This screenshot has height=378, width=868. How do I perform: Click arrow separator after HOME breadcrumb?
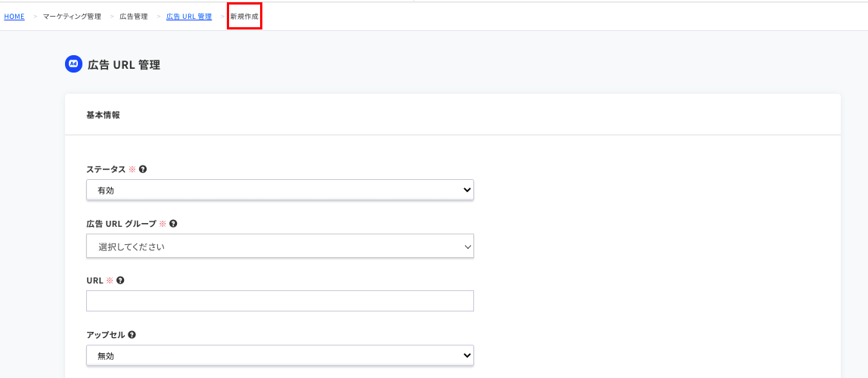[35, 17]
